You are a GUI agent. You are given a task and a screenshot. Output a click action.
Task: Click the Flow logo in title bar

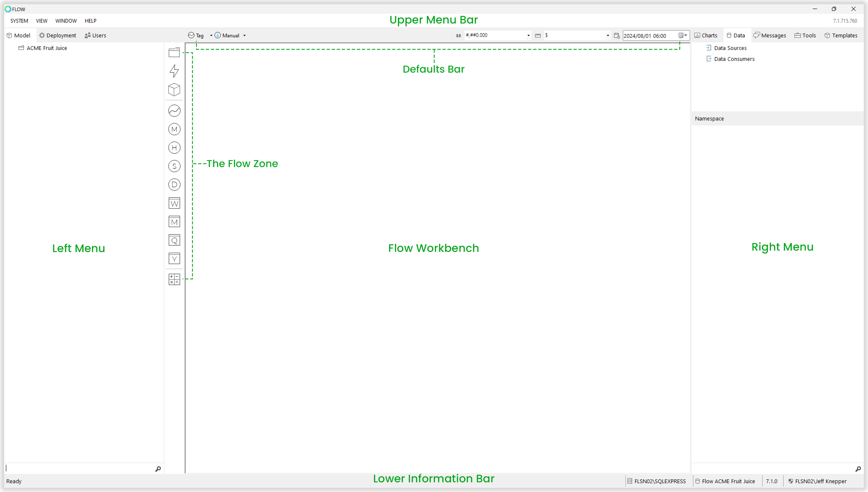coord(8,9)
